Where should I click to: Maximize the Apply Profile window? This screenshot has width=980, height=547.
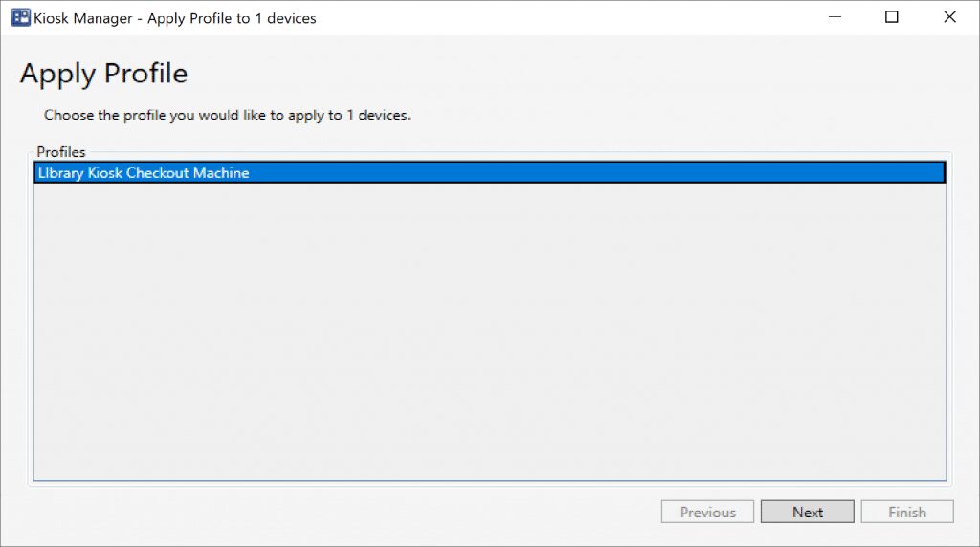point(892,17)
